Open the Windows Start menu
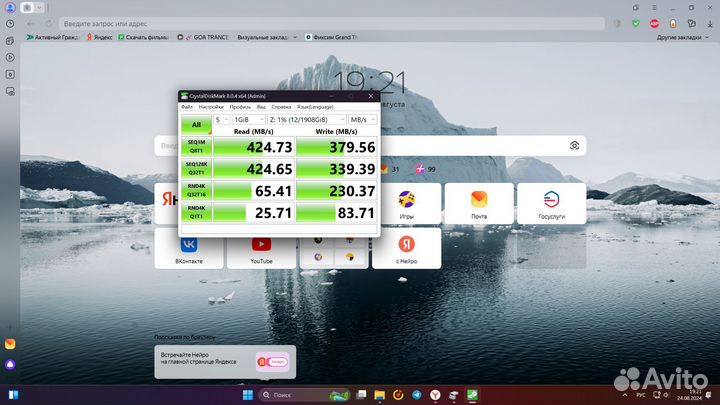 [248, 395]
